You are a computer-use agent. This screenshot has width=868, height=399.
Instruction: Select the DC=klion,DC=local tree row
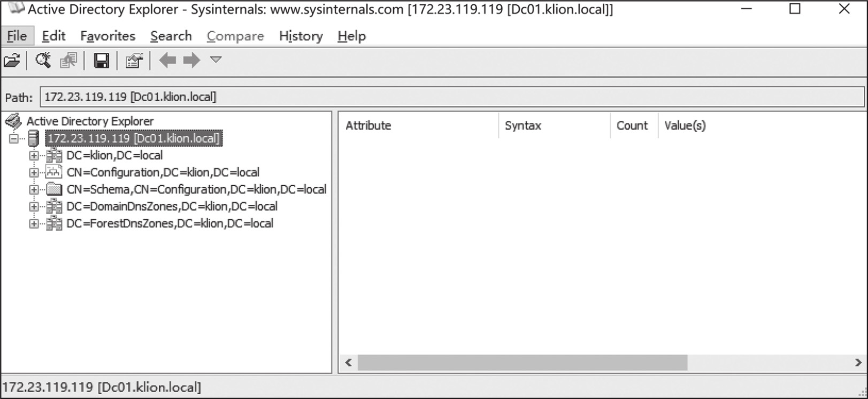pyautogui.click(x=114, y=156)
